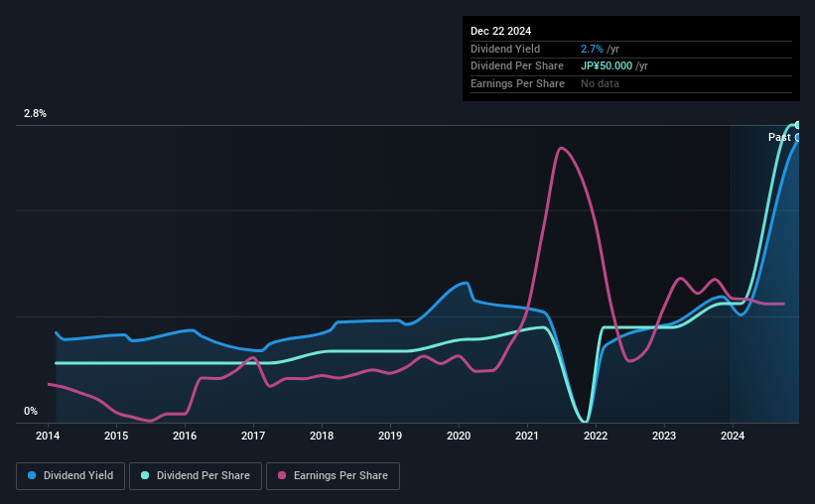
Task: Click the pink earnings peak near 2021
Action: point(561,149)
